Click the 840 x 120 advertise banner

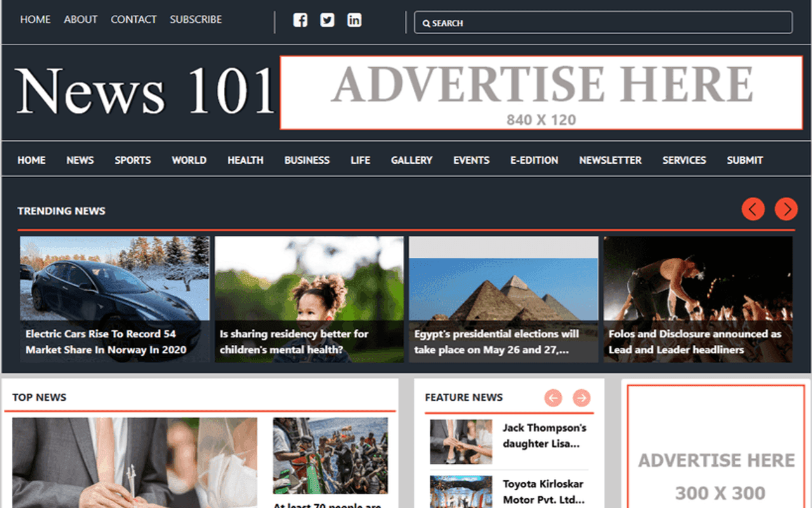point(542,92)
